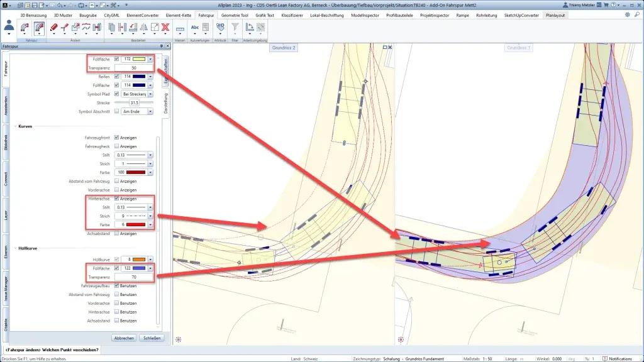Viewport: 644px width, 362px height.
Task: Toggle Fahrzeugaufbau Benutzen checkbox
Action: pos(117,285)
